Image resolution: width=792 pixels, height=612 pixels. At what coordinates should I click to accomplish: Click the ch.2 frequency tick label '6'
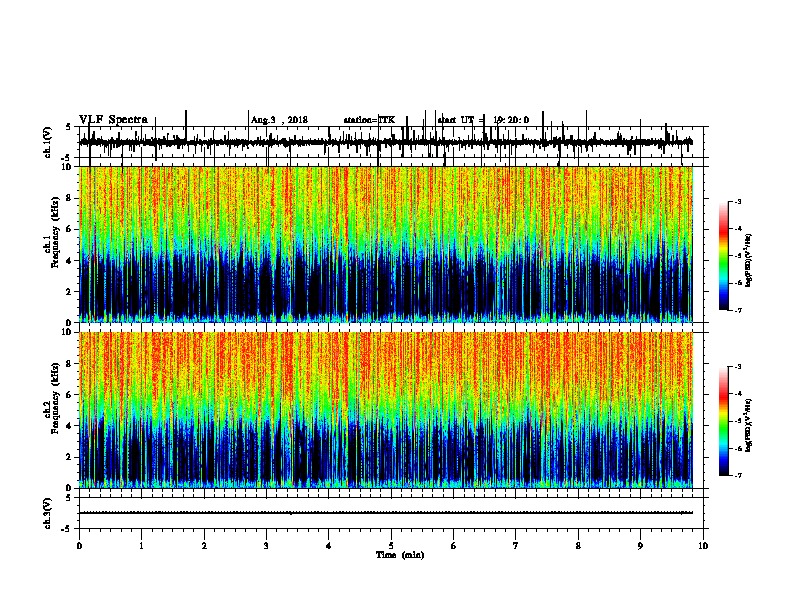point(70,395)
